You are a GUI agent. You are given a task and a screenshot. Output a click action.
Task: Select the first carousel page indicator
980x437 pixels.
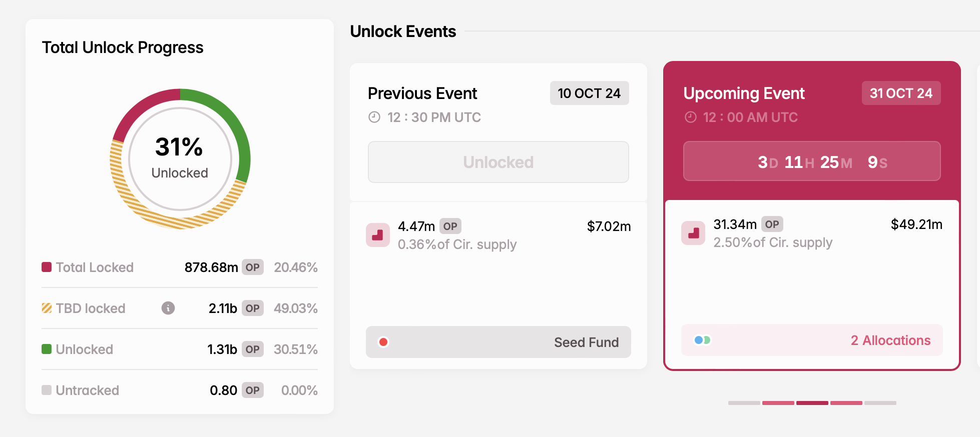[744, 402]
